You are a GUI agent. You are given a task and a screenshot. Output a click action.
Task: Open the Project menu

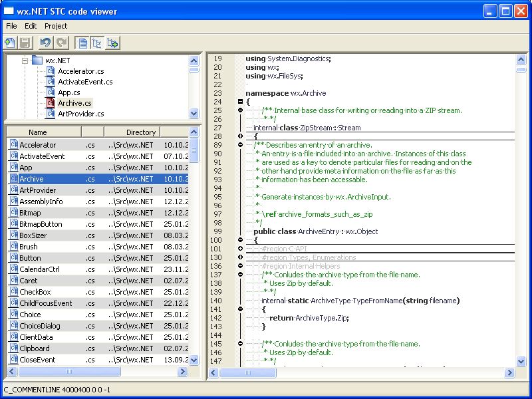click(56, 26)
